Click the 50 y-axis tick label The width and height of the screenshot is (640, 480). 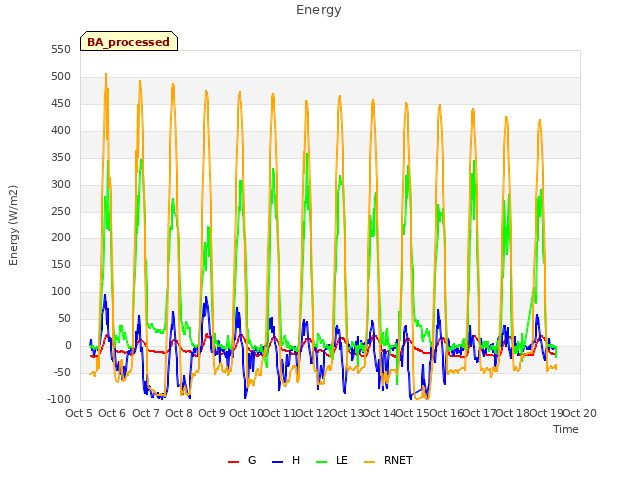64,318
